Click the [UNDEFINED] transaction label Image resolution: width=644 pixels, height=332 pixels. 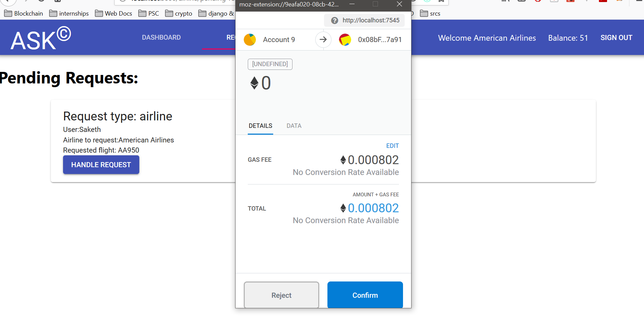tap(270, 64)
